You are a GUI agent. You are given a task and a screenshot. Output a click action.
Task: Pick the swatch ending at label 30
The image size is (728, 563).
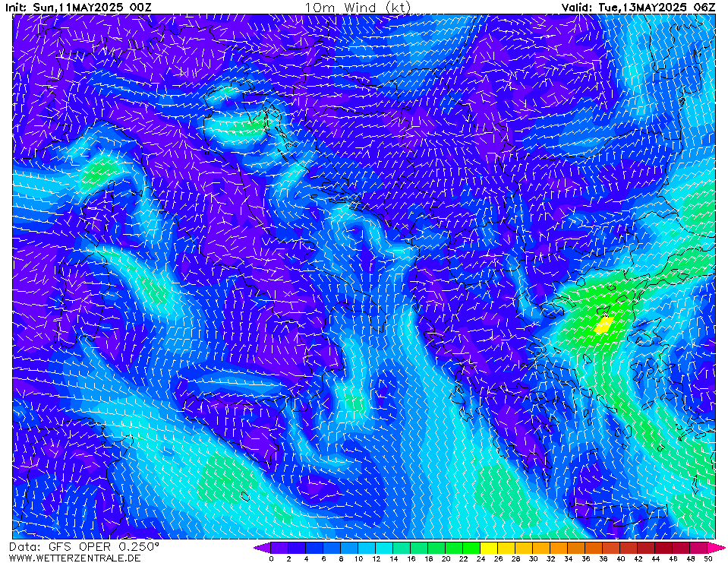[x=525, y=548]
